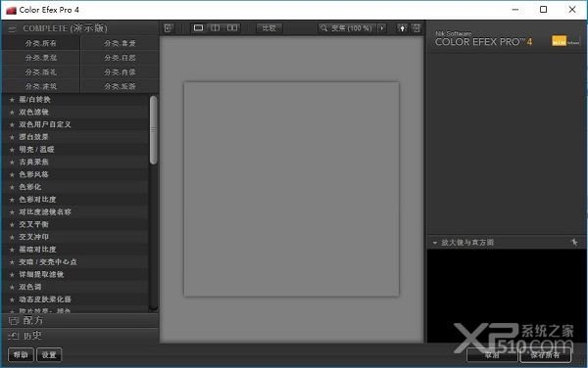588x368 pixels.
Task: Favorite the 色彩风格 filter star
Action: [x=12, y=174]
